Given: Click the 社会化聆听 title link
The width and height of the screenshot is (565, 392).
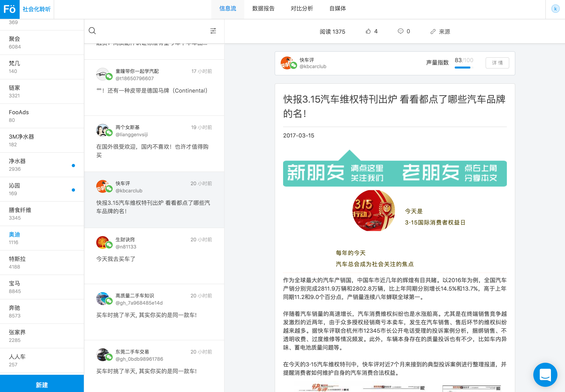Looking at the screenshot, I should click(37, 9).
